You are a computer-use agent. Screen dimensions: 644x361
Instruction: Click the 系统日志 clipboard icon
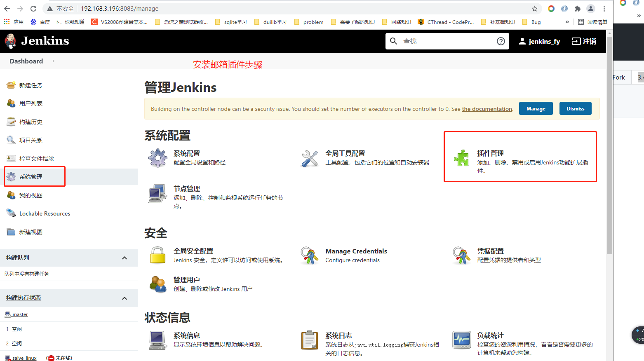pyautogui.click(x=310, y=340)
